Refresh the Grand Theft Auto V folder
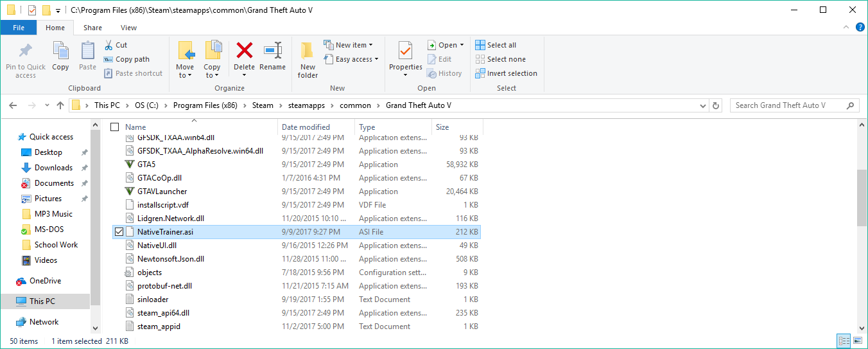This screenshot has width=868, height=349. 716,105
